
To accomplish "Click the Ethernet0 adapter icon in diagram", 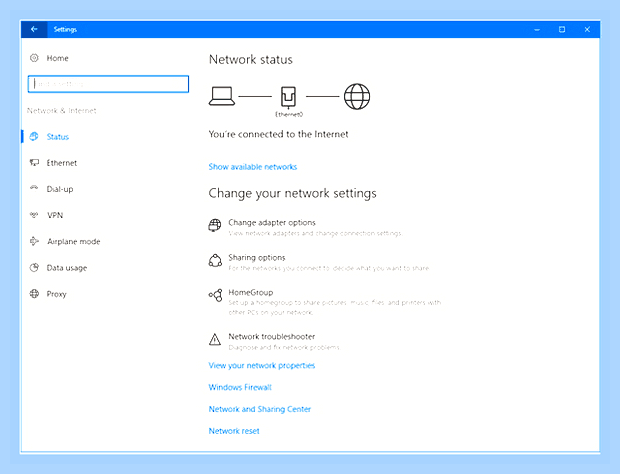I will tap(288, 97).
